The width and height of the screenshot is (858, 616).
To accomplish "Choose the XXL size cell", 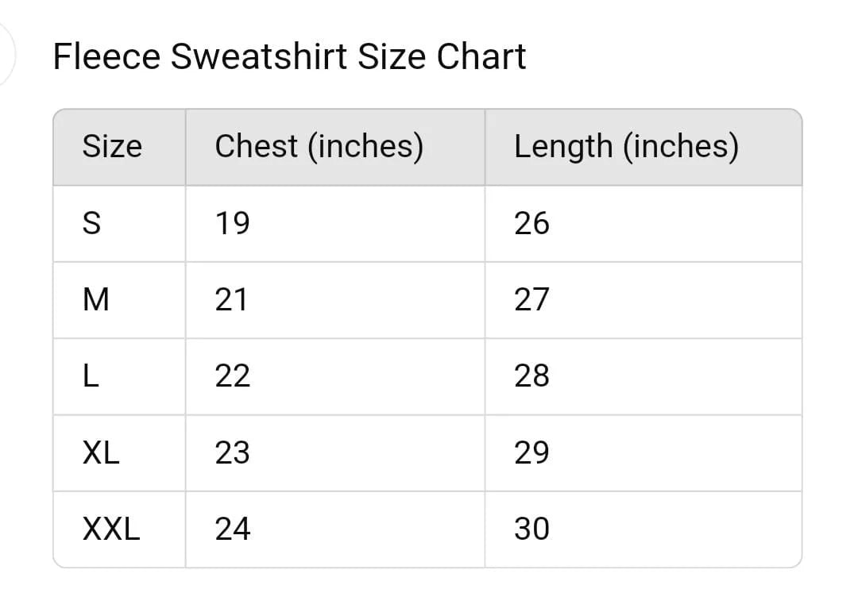I will click(111, 529).
